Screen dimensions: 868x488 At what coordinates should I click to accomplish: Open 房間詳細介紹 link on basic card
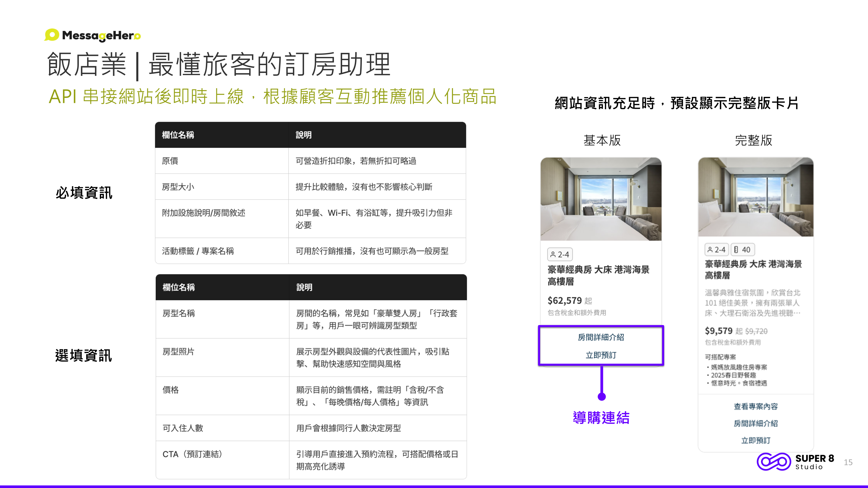click(x=601, y=337)
